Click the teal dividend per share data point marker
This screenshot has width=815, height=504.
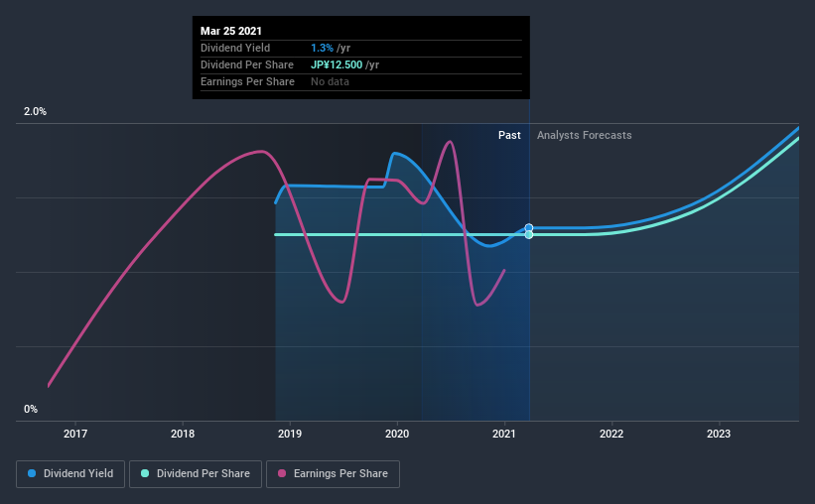click(x=528, y=235)
